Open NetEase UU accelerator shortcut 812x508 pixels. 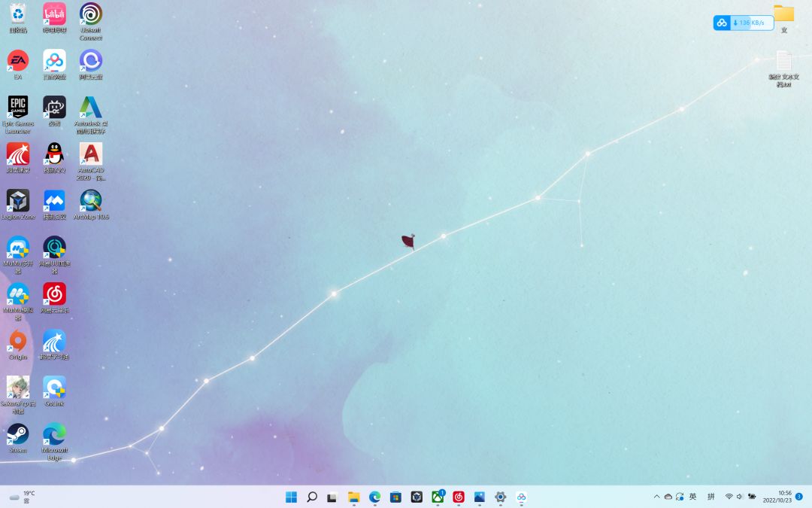(x=54, y=255)
